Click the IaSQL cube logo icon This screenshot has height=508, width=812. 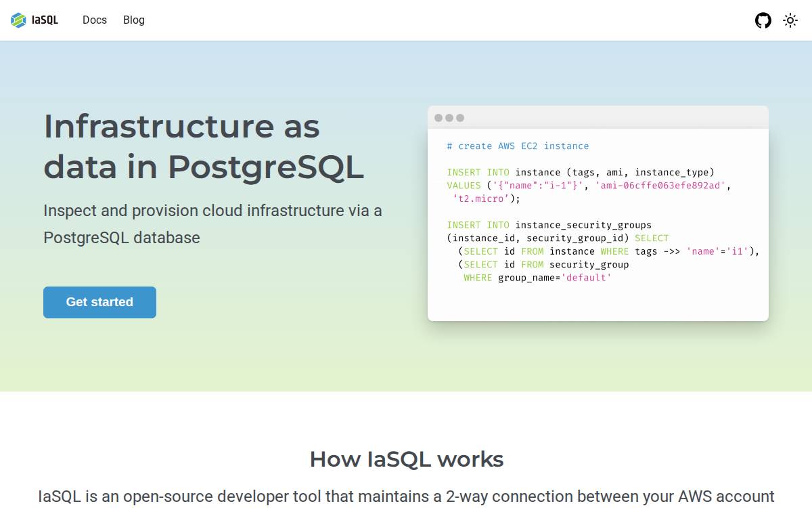[18, 20]
